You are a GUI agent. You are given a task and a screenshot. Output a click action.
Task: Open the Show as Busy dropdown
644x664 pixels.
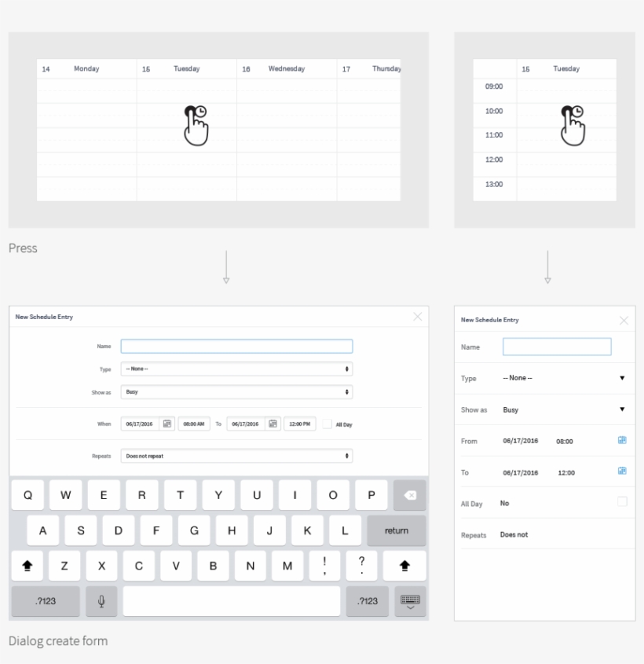237,391
